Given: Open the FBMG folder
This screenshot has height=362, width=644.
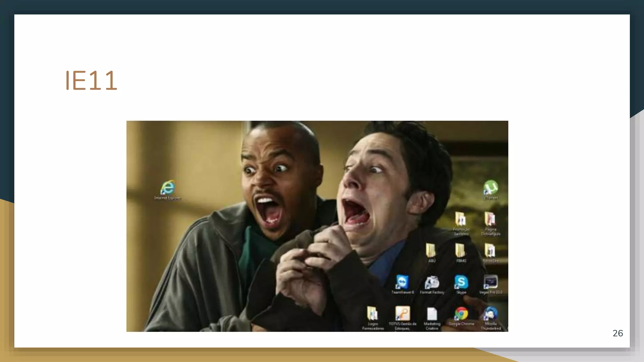Looking at the screenshot, I should [460, 251].
